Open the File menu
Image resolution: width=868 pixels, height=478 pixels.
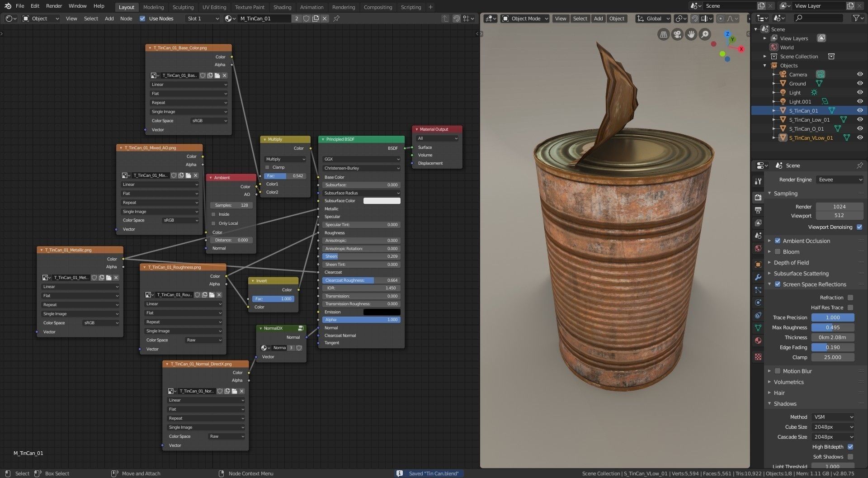tap(20, 6)
